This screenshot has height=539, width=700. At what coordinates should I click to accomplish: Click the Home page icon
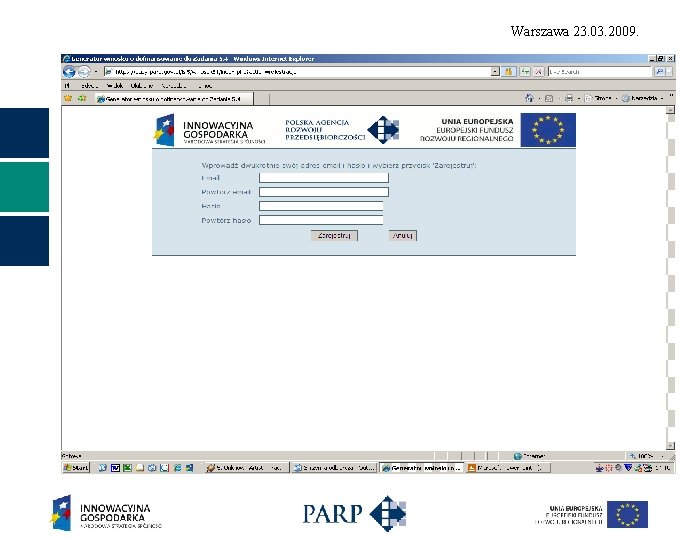(529, 98)
